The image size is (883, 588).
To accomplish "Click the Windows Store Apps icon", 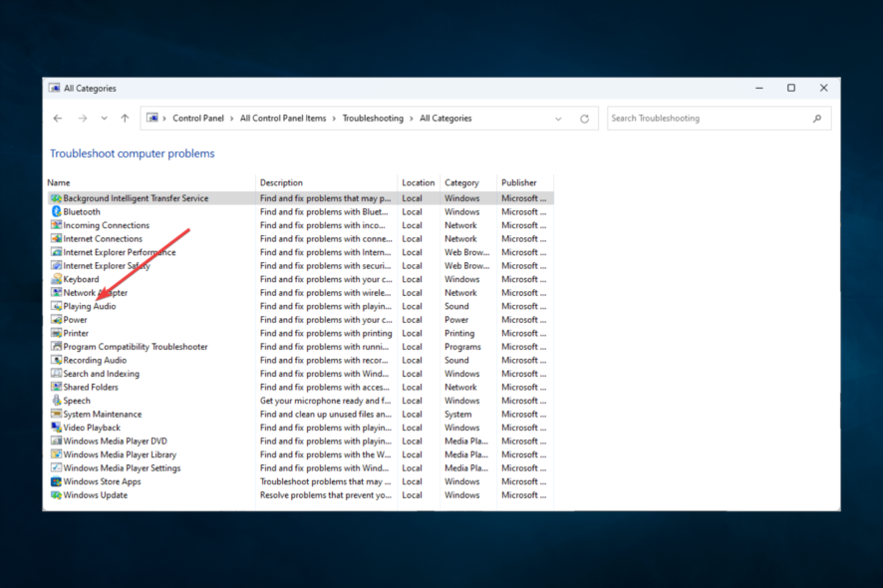I will click(57, 481).
